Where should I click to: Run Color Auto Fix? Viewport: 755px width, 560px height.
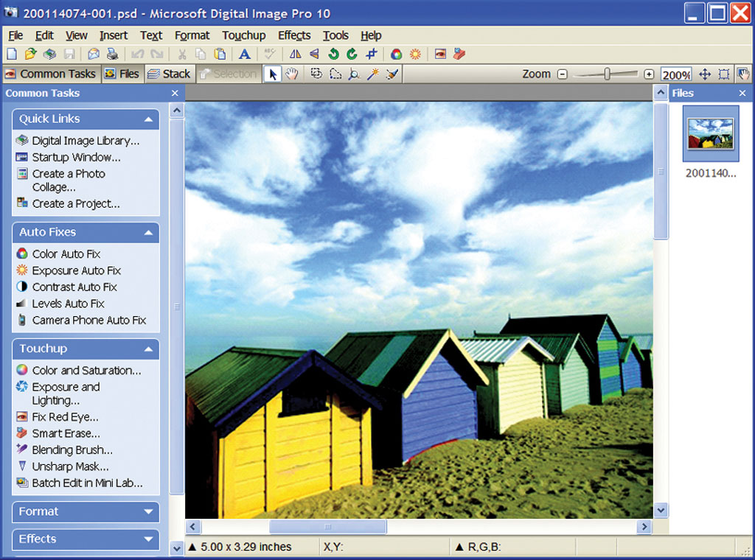click(x=66, y=254)
